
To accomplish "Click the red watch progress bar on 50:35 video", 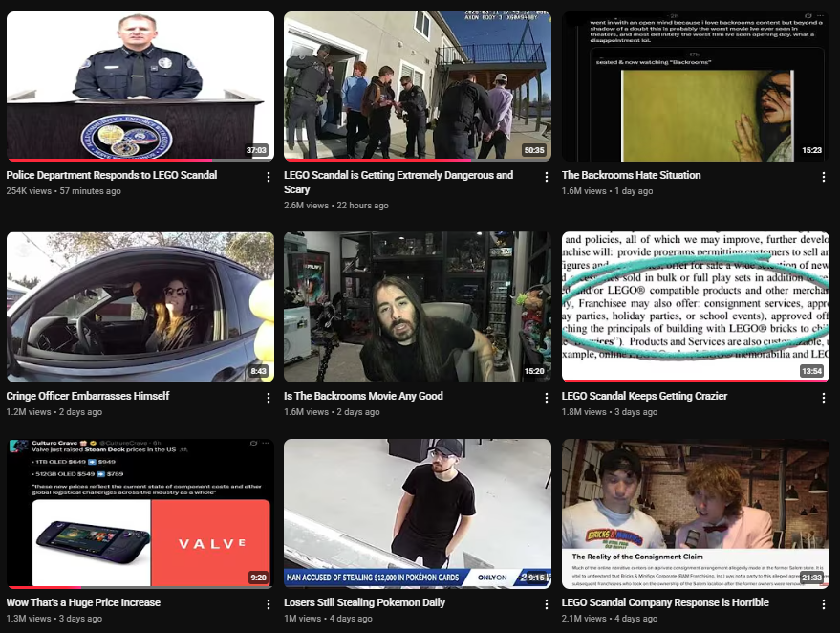I will pyautogui.click(x=377, y=160).
